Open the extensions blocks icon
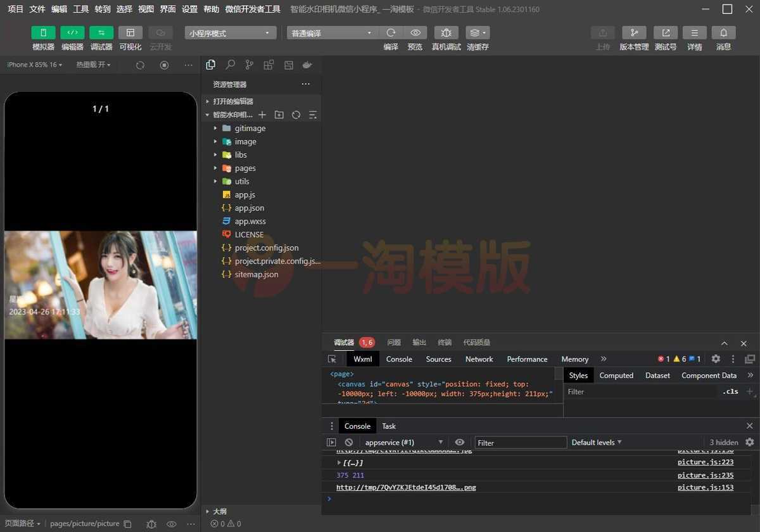The image size is (760, 532). 269,65
